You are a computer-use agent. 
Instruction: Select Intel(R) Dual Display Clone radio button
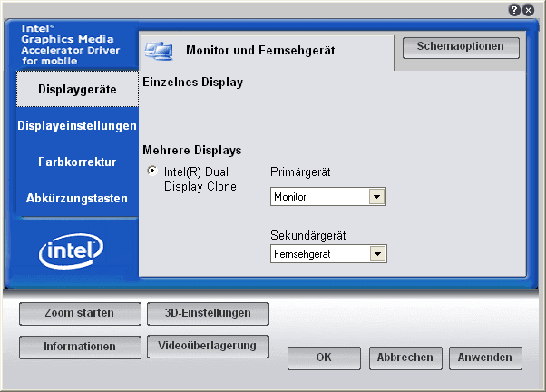152,171
